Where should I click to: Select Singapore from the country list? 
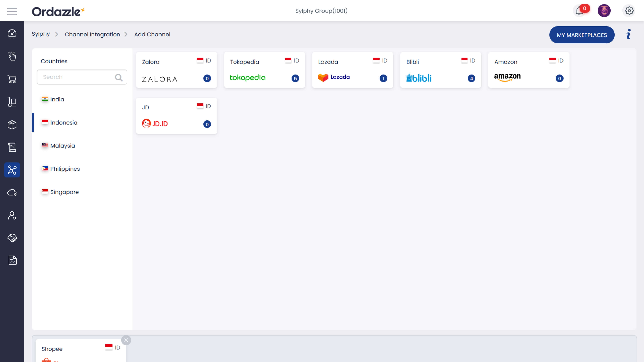click(x=64, y=192)
